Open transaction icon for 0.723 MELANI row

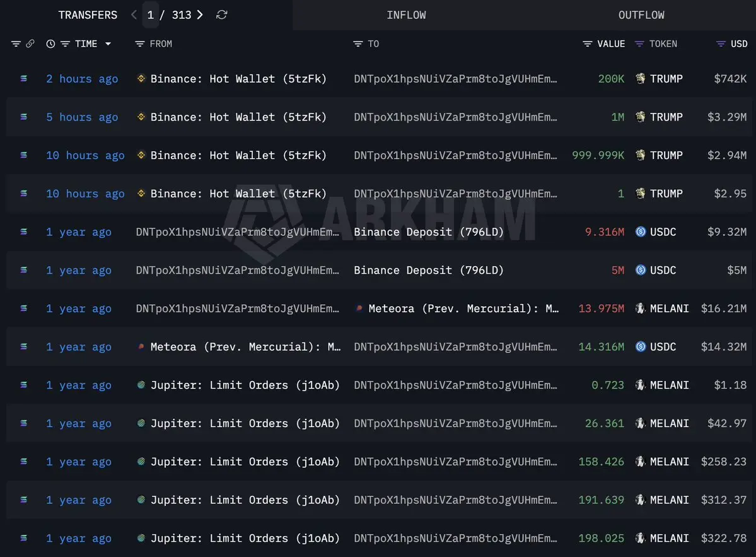pyautogui.click(x=23, y=385)
